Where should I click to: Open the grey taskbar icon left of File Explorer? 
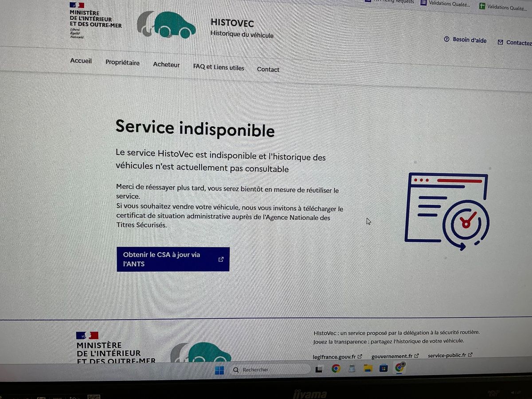tap(352, 368)
